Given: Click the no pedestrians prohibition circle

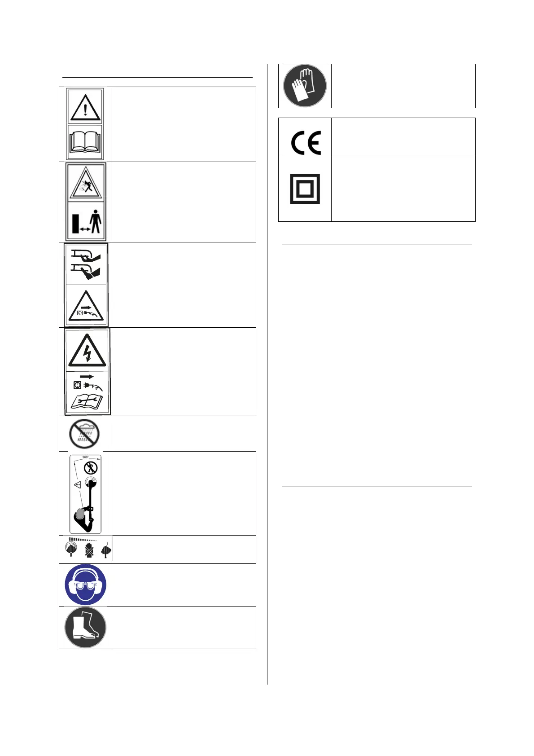Looking at the screenshot, I should [91, 468].
